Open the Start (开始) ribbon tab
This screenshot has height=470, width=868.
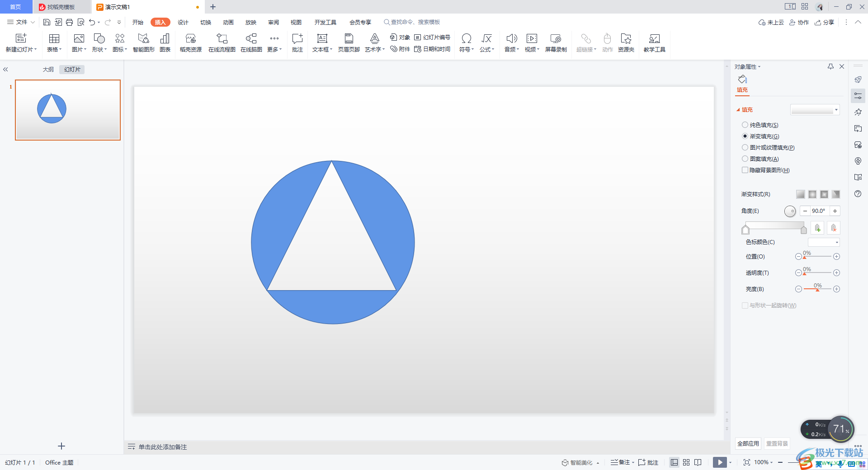point(138,22)
